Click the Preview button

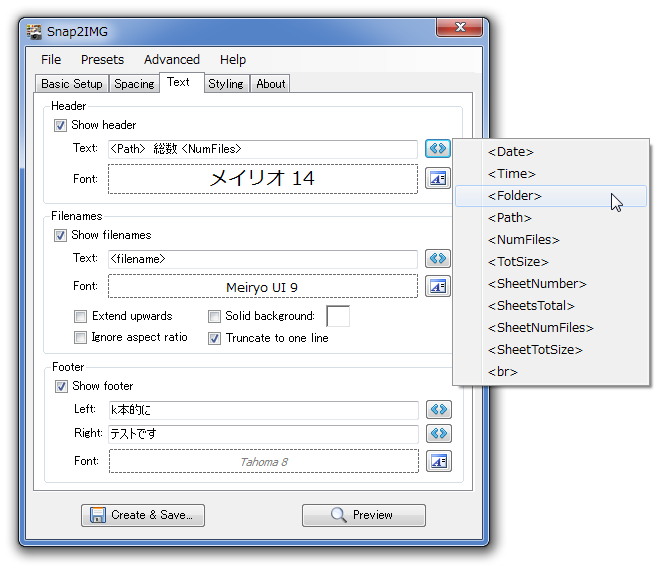364,515
